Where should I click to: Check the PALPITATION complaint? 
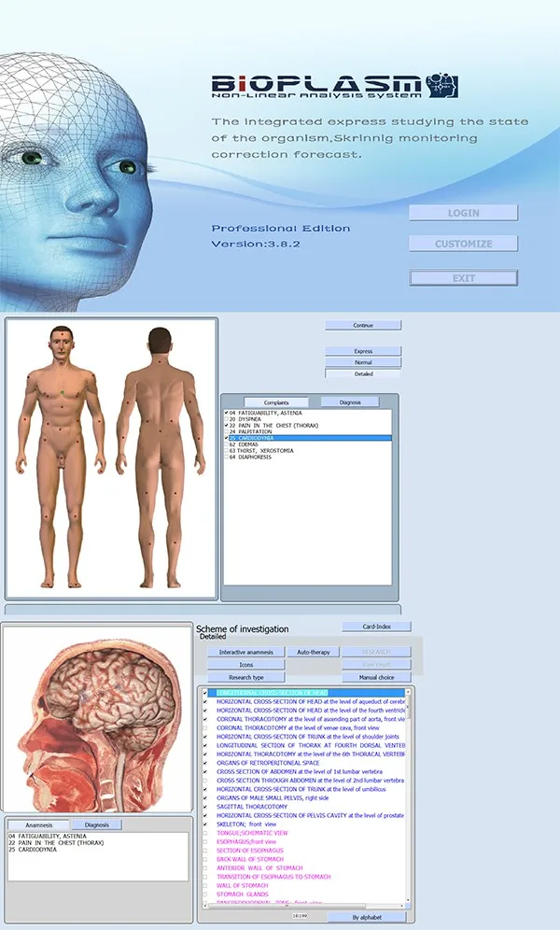click(226, 431)
